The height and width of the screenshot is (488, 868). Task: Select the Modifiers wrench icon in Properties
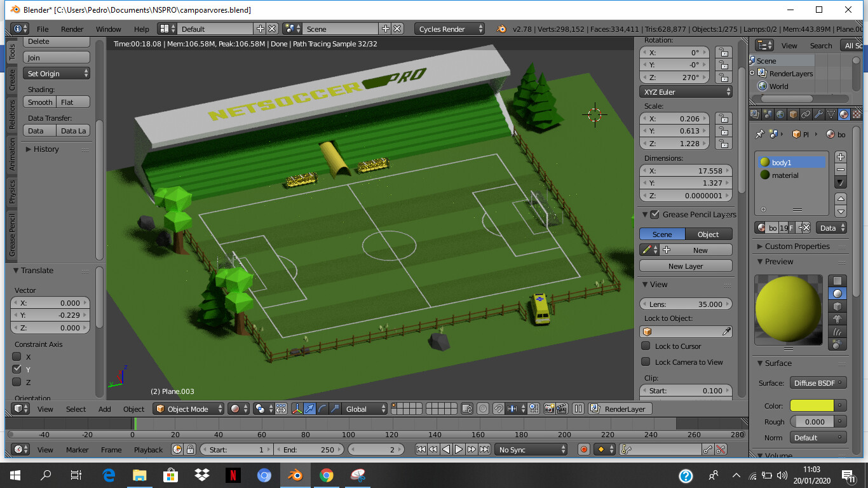coord(819,114)
